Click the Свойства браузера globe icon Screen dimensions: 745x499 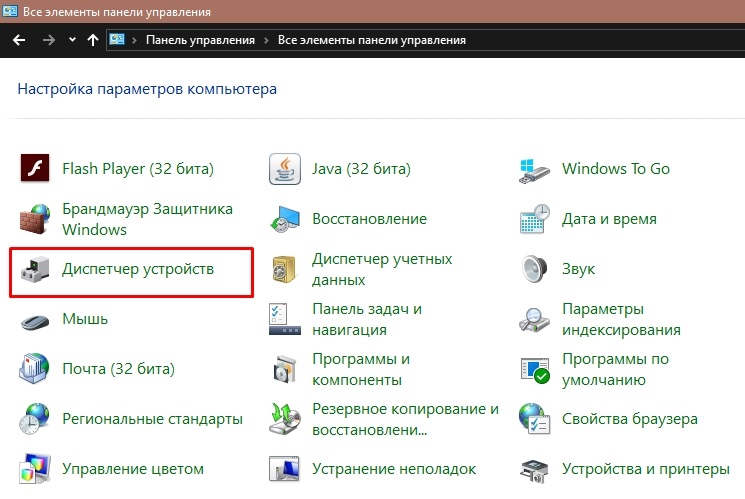[535, 419]
